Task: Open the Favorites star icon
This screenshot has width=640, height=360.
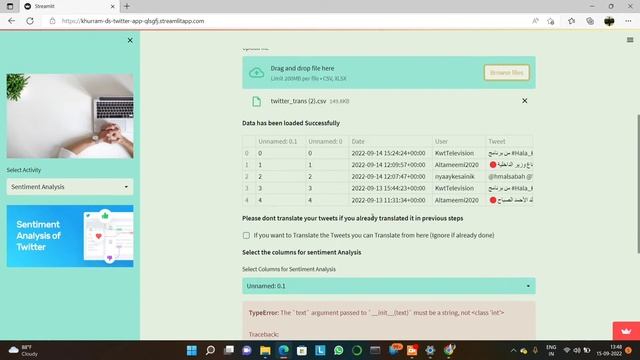Action: [x=571, y=21]
